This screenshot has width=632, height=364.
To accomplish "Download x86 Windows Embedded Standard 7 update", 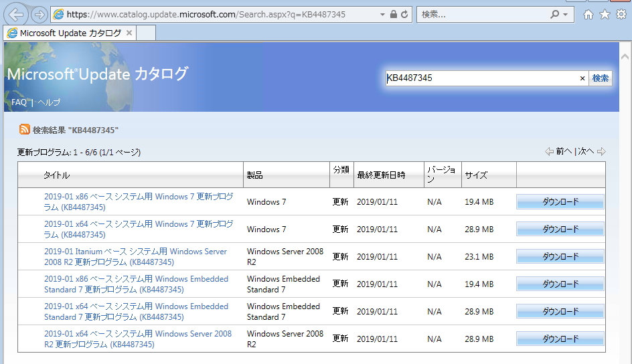I will click(560, 284).
